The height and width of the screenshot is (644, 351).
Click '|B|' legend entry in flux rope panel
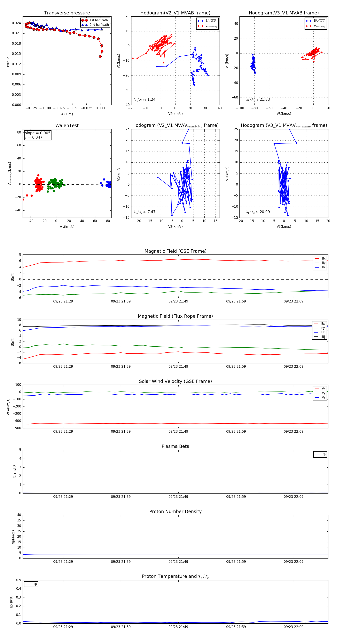point(320,337)
